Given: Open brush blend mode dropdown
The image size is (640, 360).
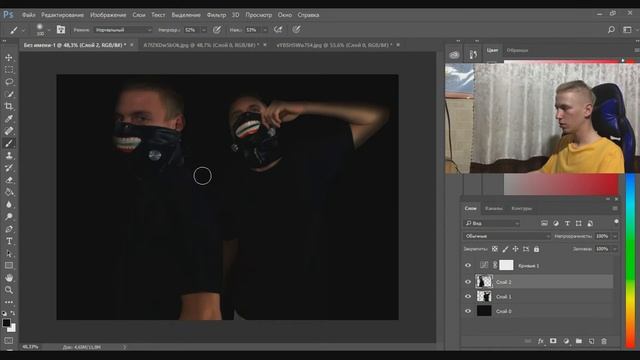Looking at the screenshot, I should click(x=124, y=30).
